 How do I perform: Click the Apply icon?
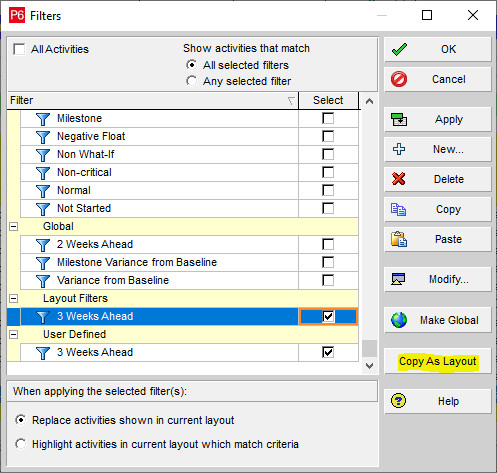pyautogui.click(x=399, y=119)
